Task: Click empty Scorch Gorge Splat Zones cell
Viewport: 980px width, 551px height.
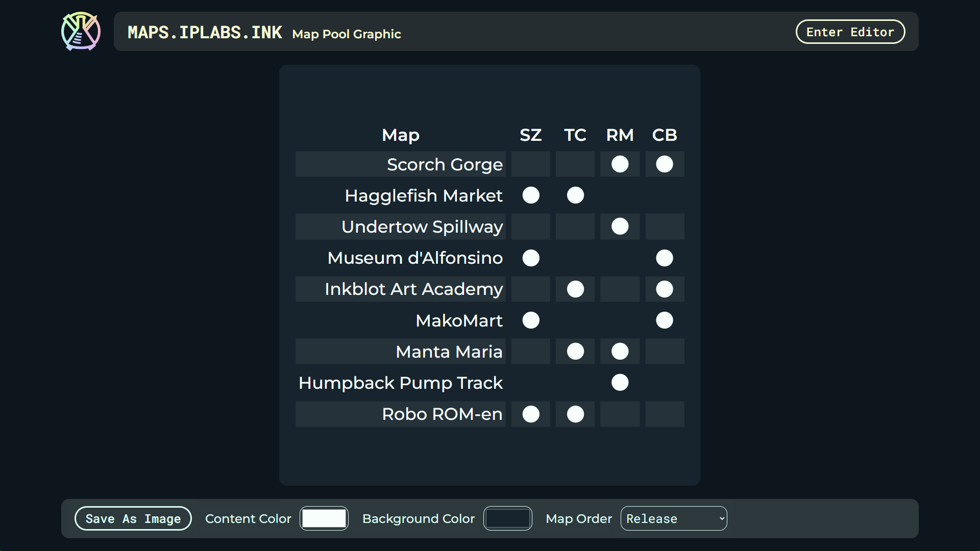Action: (x=531, y=164)
